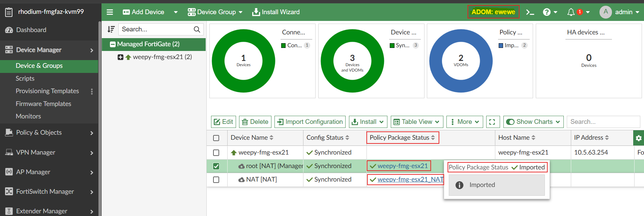Expand the admin user menu arrow
This screenshot has width=644, height=216.
tap(637, 12)
